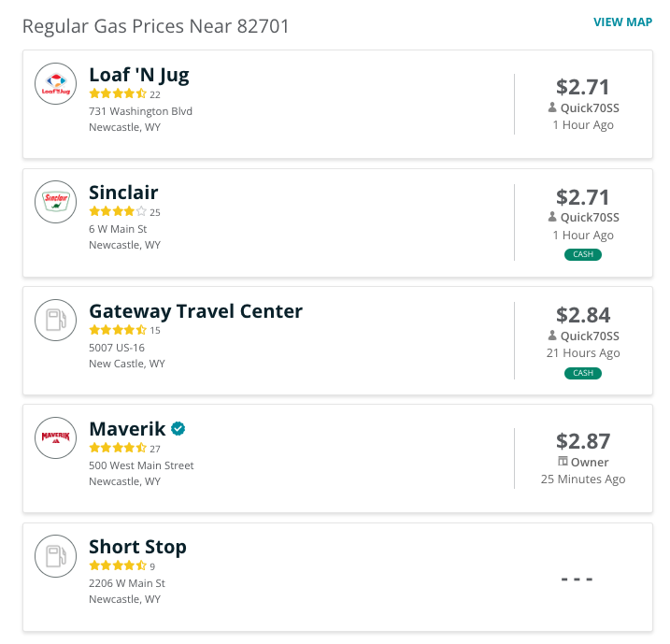Click user icon next to Loaf 'N Jug reporter
The width and height of the screenshot is (670, 644).
tap(552, 107)
